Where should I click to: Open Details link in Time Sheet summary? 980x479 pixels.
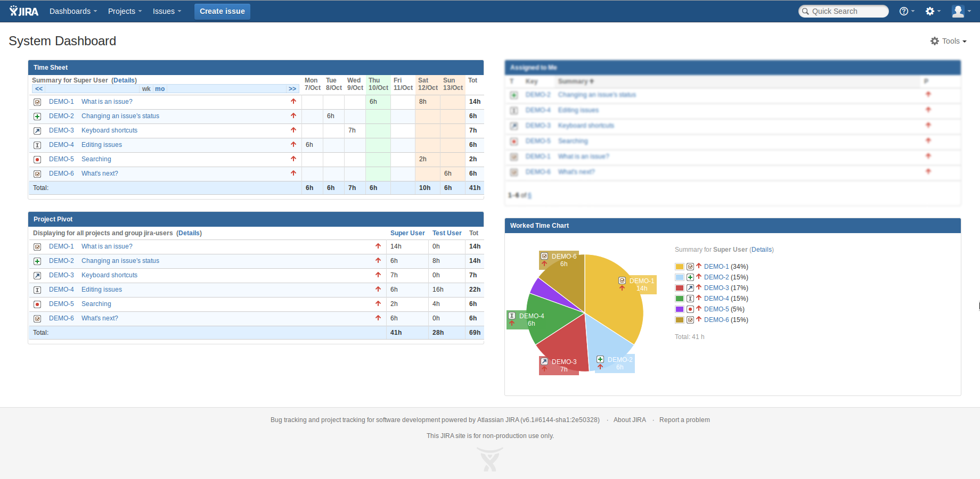click(124, 80)
